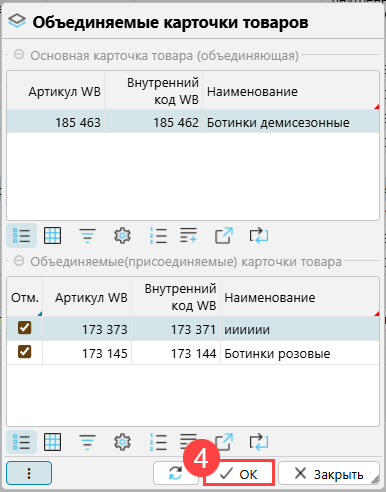Open filter icon in upper table toolbar

[87, 236]
